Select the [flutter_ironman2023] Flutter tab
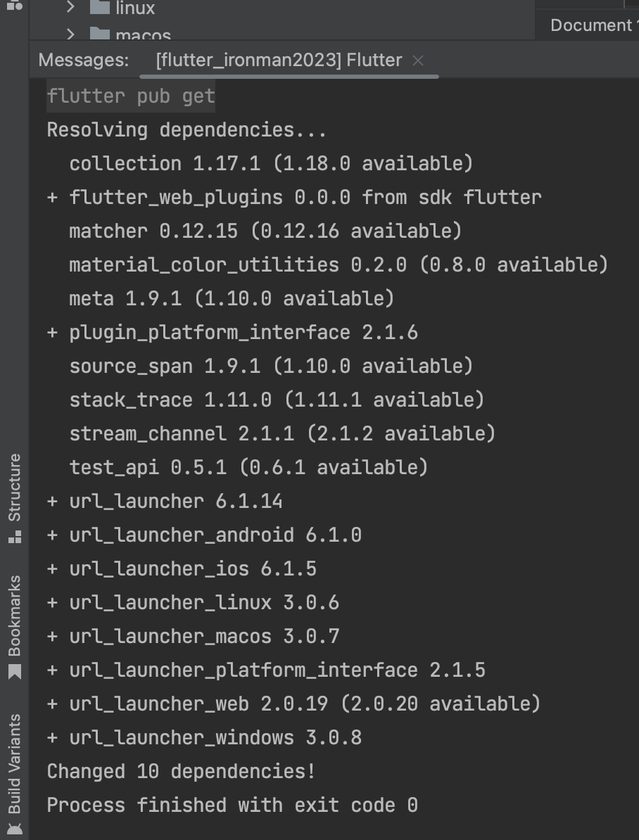This screenshot has height=840, width=639. 279,60
